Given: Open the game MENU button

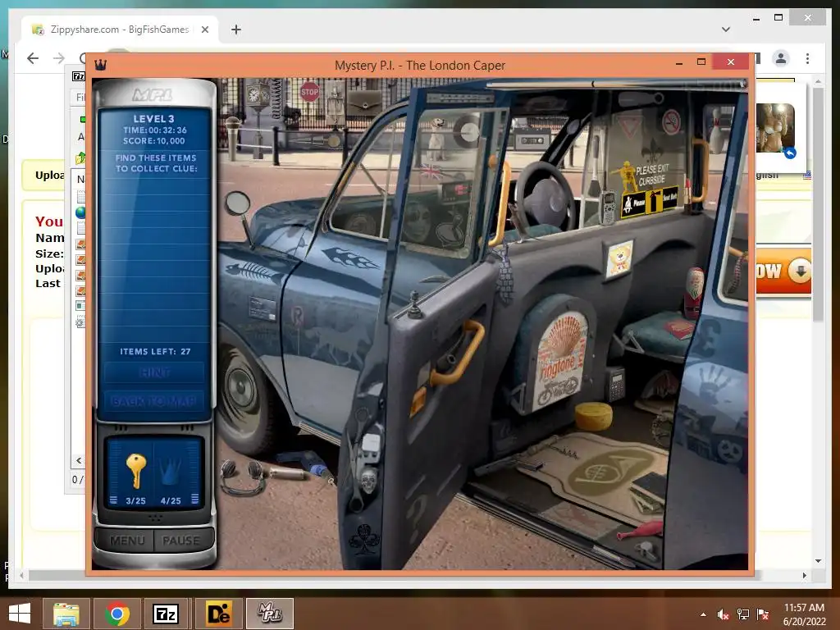Looking at the screenshot, I should click(127, 541).
